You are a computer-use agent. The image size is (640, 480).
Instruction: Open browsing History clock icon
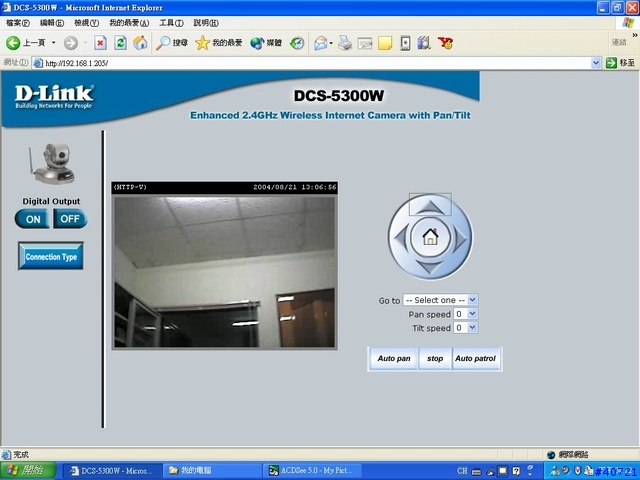tap(297, 42)
